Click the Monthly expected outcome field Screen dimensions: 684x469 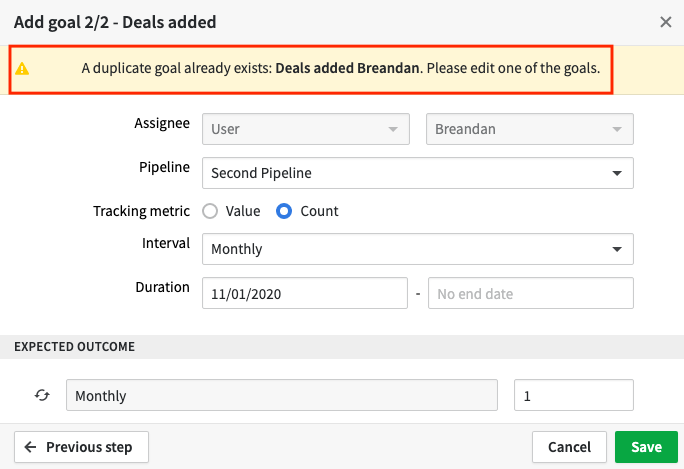click(282, 395)
